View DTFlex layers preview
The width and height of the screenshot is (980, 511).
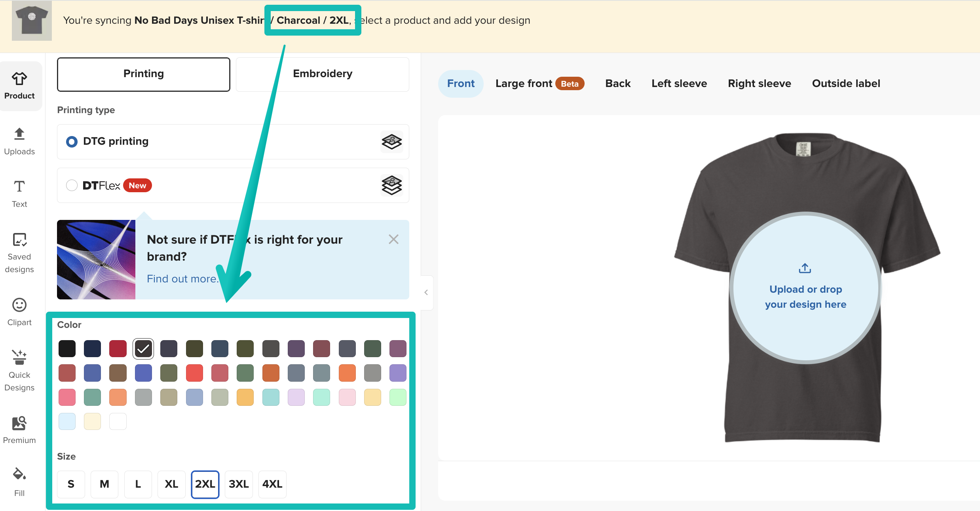click(391, 185)
